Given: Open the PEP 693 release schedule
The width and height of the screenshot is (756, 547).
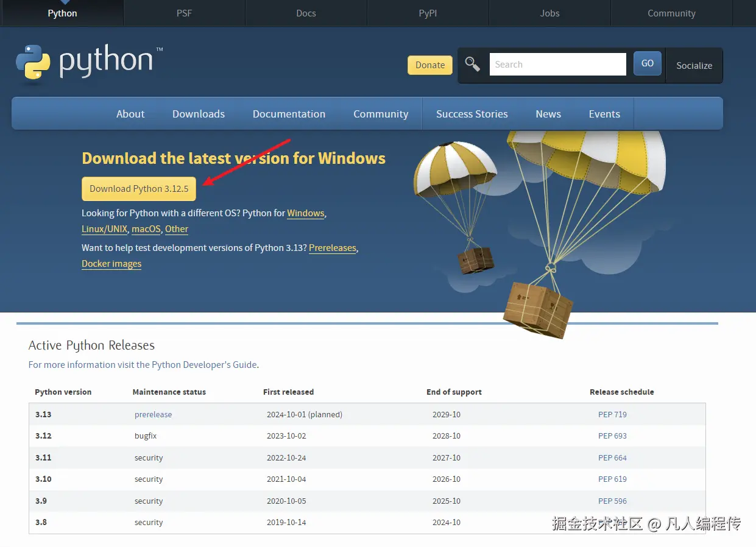Looking at the screenshot, I should (612, 436).
